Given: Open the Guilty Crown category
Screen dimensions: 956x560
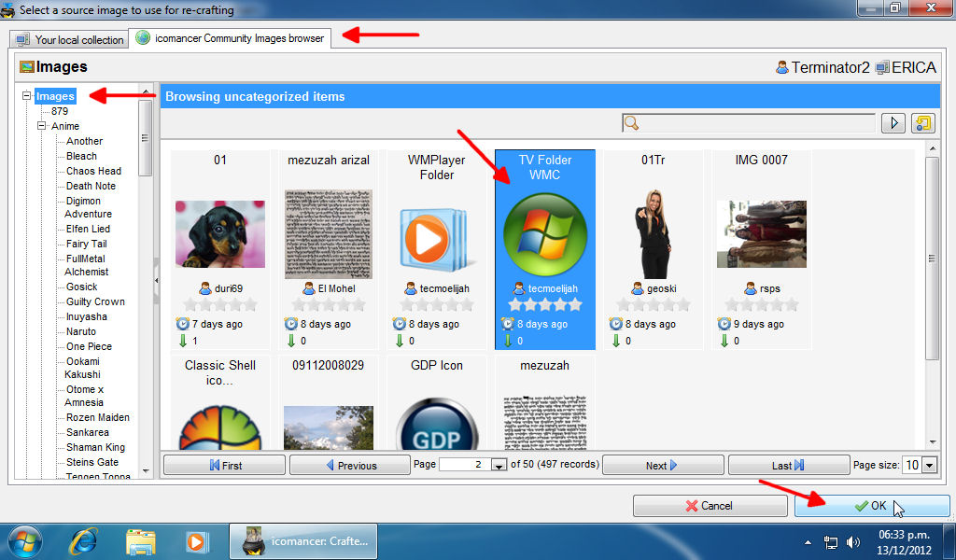Looking at the screenshot, I should point(96,301).
